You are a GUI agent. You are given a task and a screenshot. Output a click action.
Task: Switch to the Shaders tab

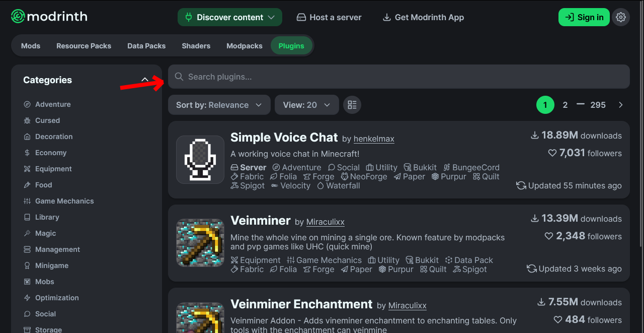point(196,46)
